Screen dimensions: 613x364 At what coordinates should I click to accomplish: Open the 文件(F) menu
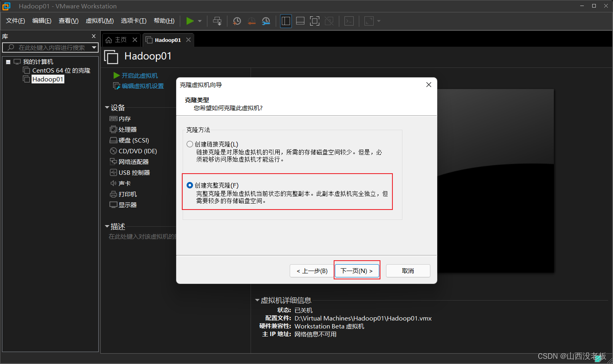[16, 21]
